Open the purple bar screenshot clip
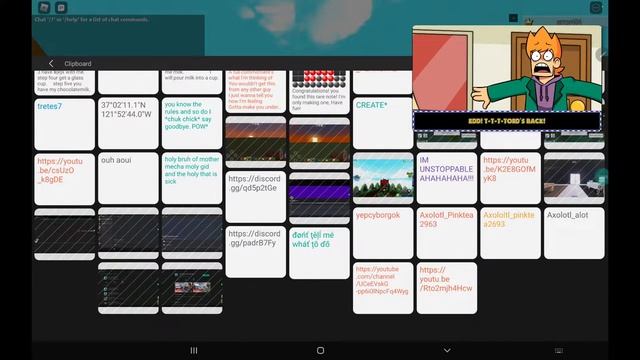Image resolution: width=640 pixels, height=360 pixels. coord(319,198)
